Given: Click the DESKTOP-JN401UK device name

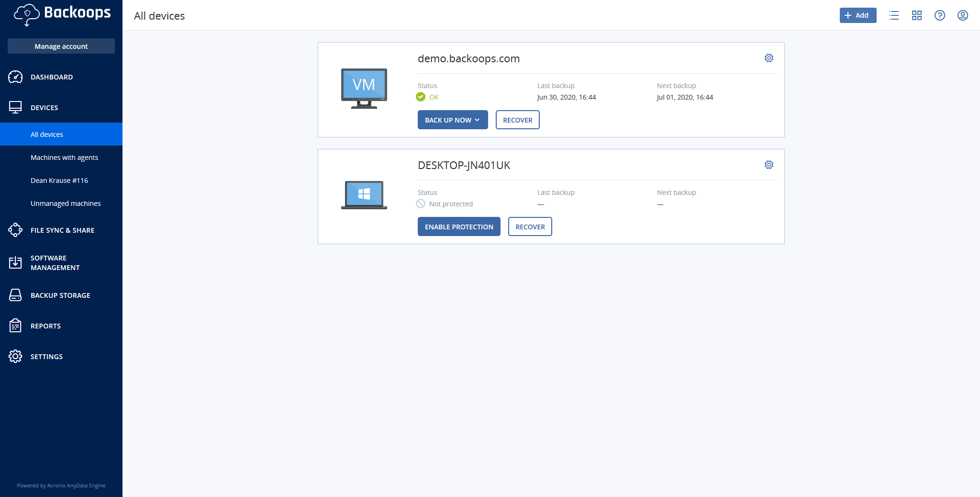Looking at the screenshot, I should (464, 165).
